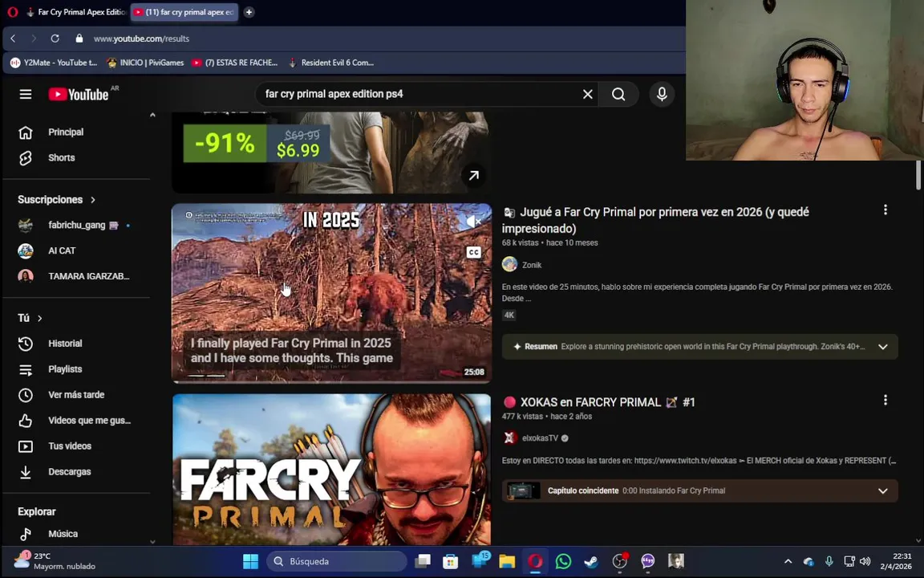Expand the Resumen summary dropdown
The width and height of the screenshot is (924, 578).
(x=883, y=347)
